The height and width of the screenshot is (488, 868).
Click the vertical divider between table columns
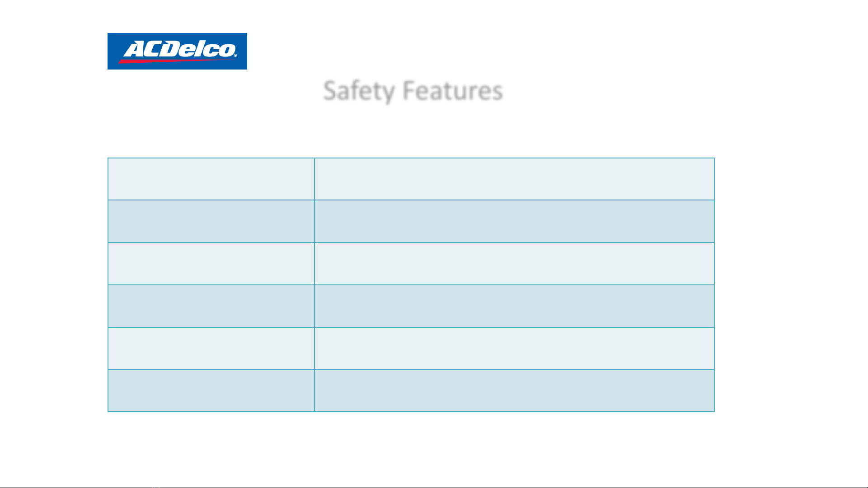point(314,285)
